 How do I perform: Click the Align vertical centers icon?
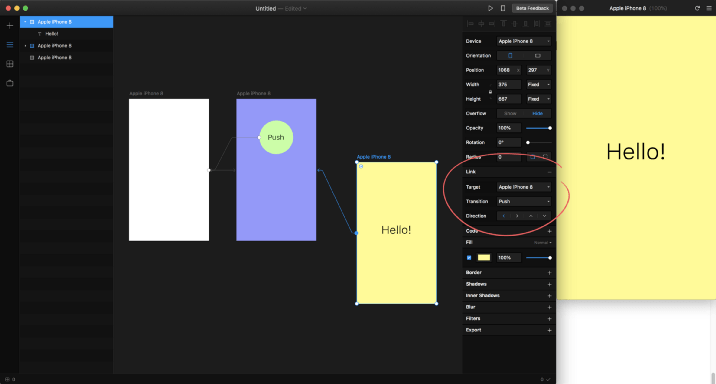coord(514,24)
